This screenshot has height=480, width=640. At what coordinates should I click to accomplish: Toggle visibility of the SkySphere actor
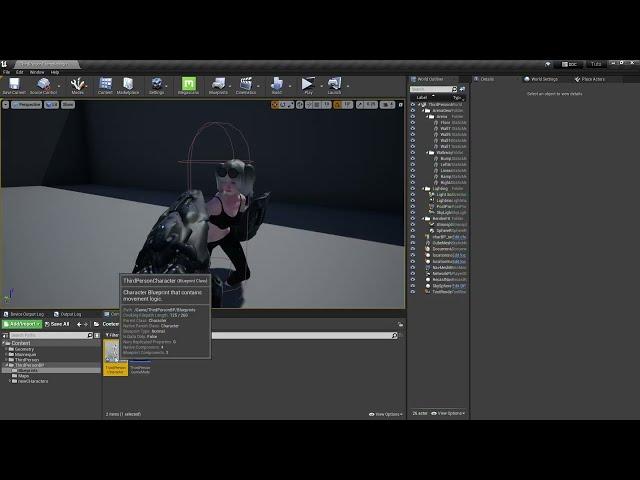click(x=413, y=286)
